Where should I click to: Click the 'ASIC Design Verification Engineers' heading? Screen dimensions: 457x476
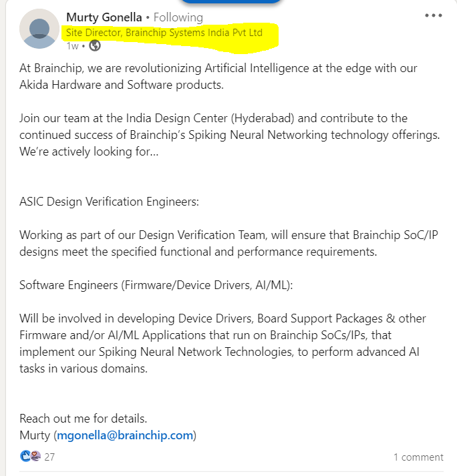(x=109, y=202)
